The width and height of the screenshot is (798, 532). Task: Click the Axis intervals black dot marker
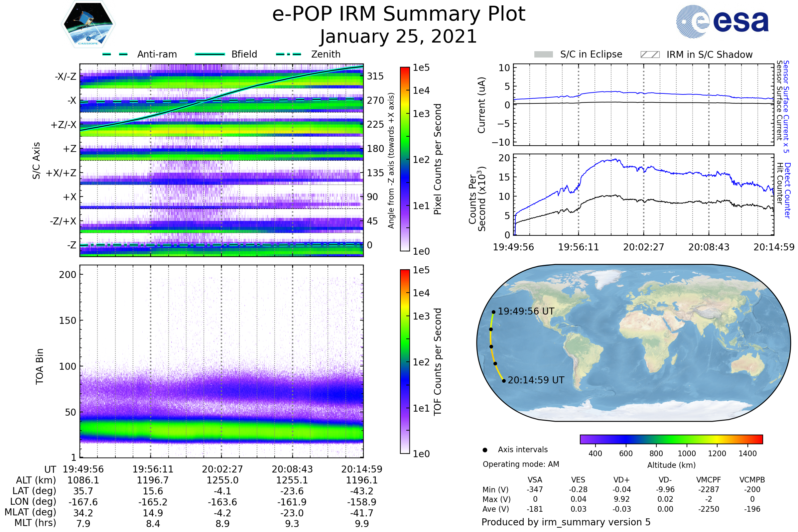tap(485, 450)
